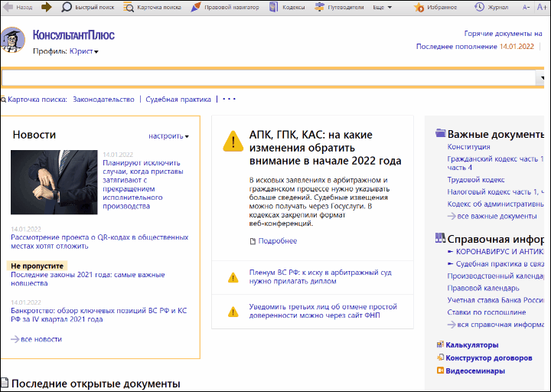Screen dimensions: 551x392
Task: Open Кодекс об административных правонарушениях link
Action: point(495,204)
